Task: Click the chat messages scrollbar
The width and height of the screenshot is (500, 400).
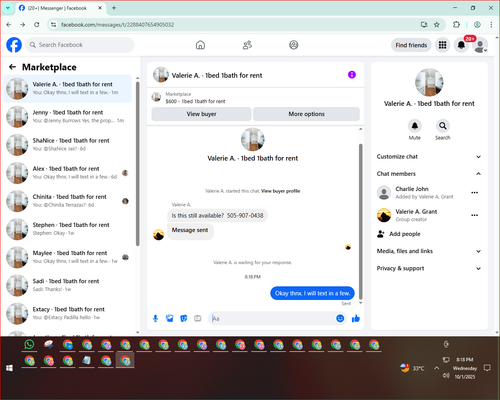Action: (x=360, y=221)
